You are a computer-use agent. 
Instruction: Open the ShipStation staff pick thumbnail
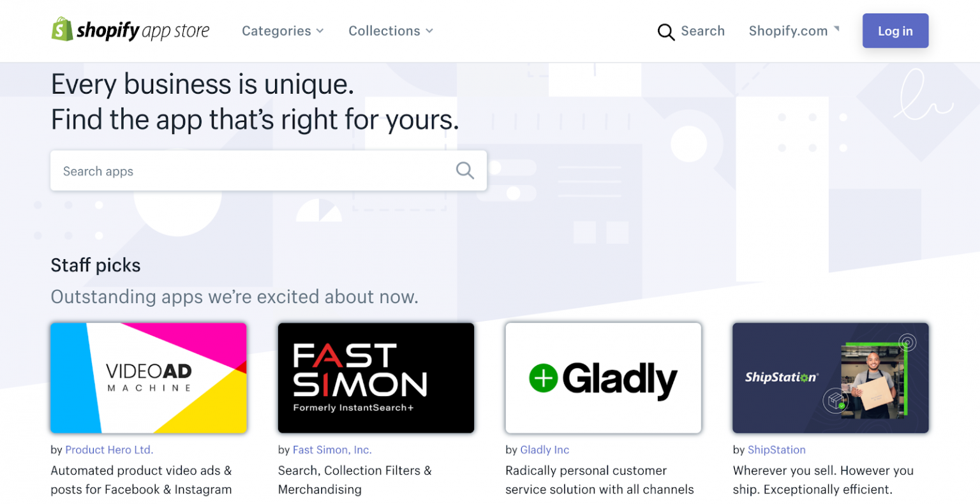[830, 378]
